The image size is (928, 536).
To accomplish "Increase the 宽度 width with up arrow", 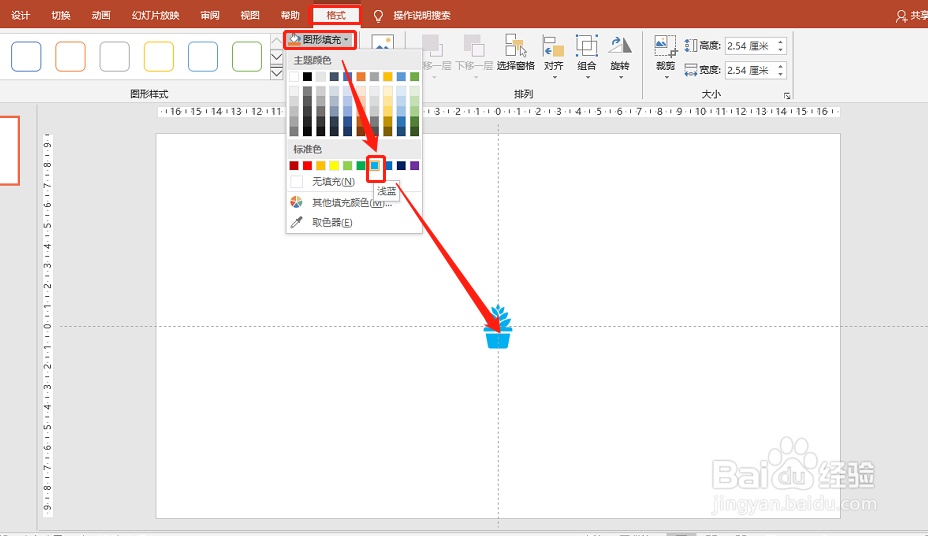I will pyautogui.click(x=781, y=66).
